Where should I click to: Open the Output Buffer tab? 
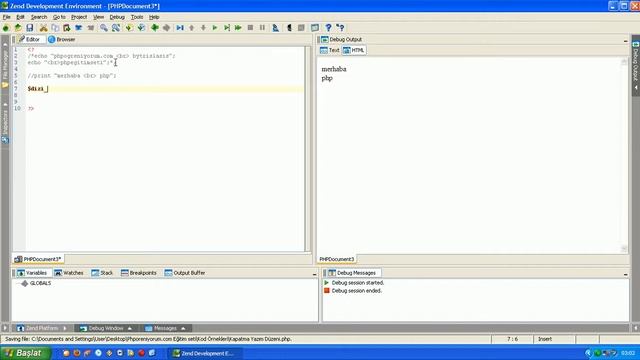point(185,273)
